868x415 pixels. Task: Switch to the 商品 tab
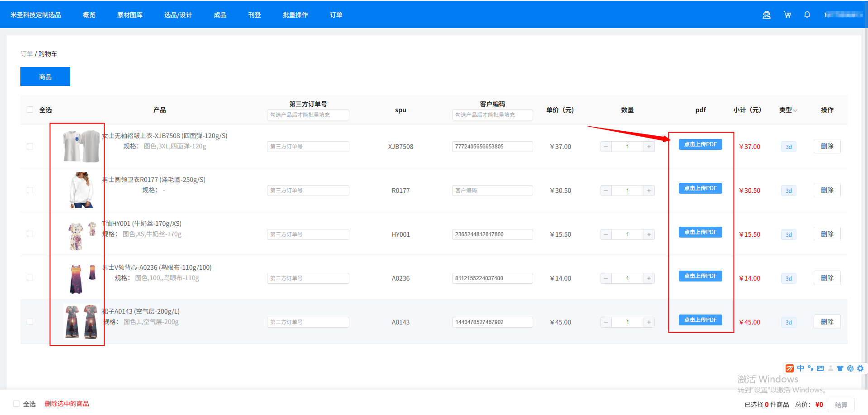click(x=45, y=76)
